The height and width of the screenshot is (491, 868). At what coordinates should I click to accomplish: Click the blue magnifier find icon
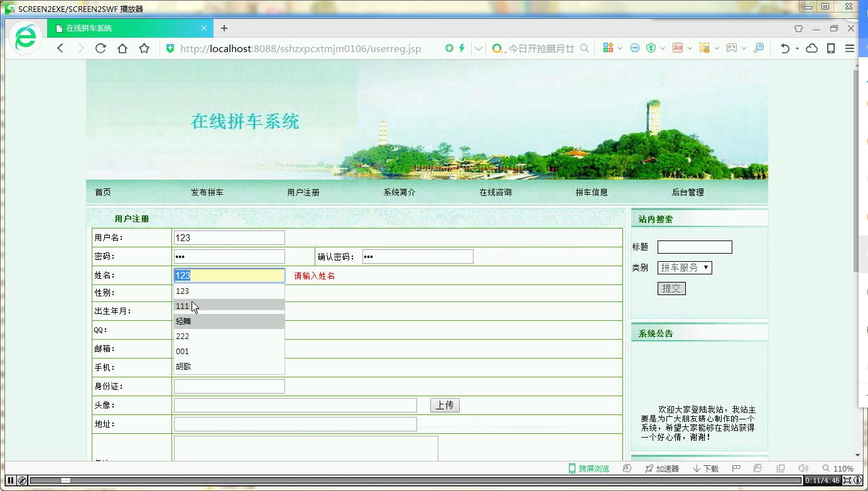point(759,48)
